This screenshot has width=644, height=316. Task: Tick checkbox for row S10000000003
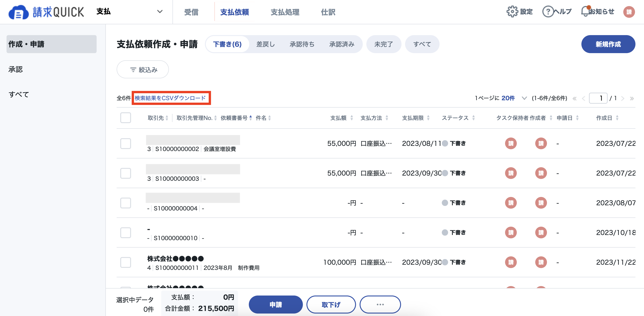coord(125,173)
